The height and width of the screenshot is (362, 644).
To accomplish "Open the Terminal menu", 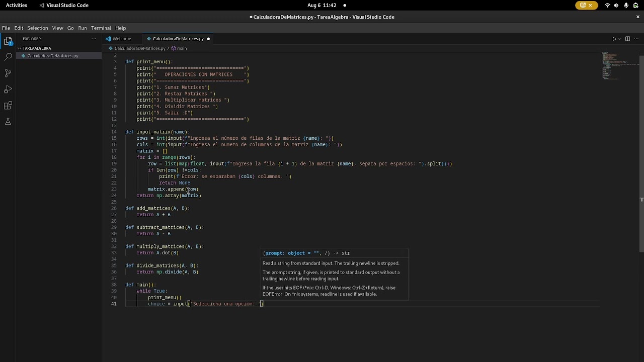I will pyautogui.click(x=101, y=28).
